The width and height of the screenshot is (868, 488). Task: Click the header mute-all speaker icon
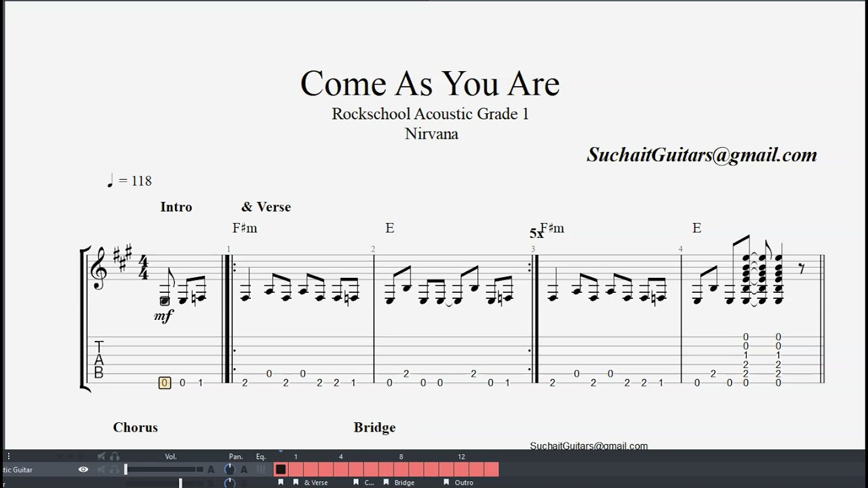tap(102, 456)
